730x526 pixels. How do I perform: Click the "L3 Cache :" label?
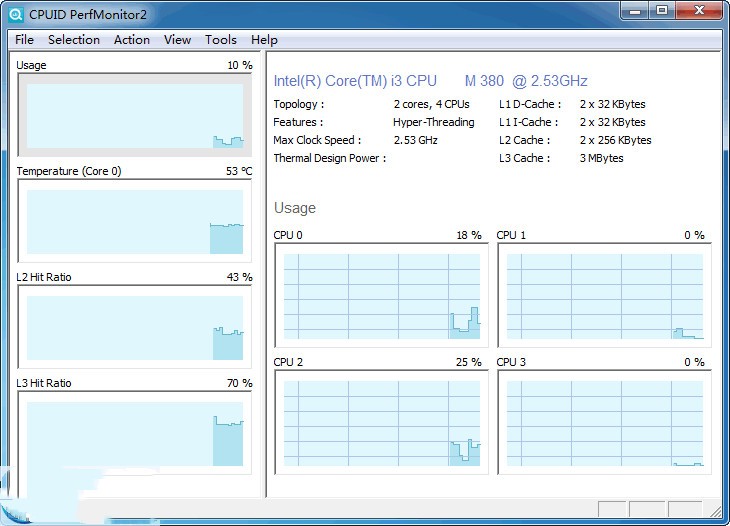(524, 158)
